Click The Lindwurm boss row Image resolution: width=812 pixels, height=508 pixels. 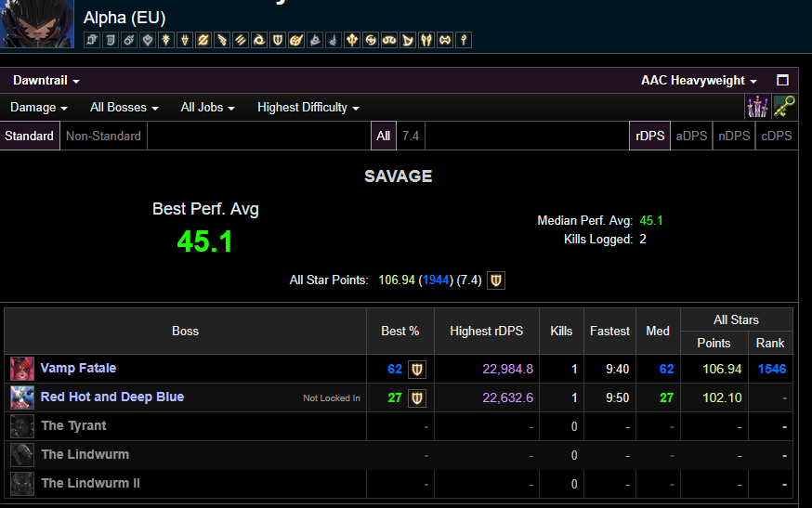(x=399, y=455)
